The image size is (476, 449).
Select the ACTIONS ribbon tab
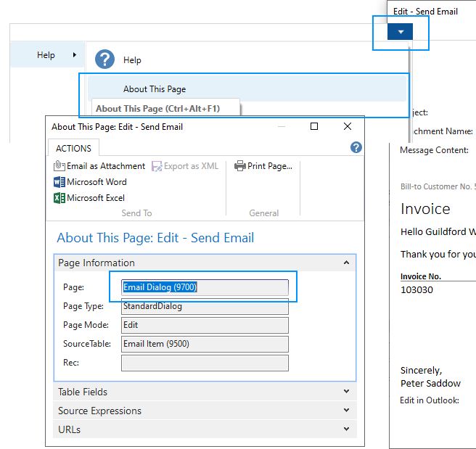(73, 148)
